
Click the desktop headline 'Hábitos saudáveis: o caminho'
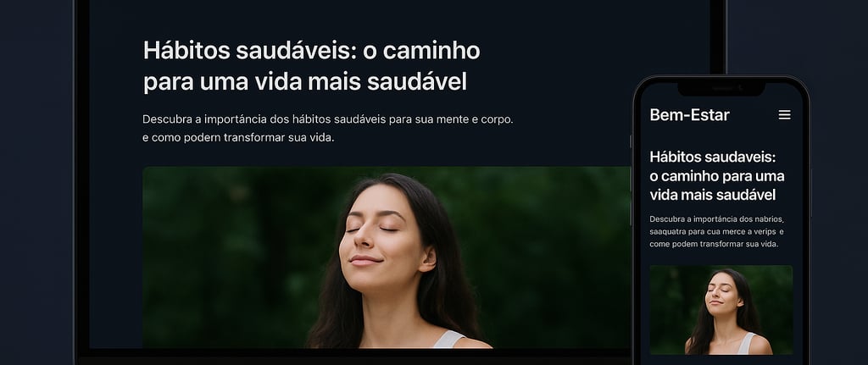(312, 51)
